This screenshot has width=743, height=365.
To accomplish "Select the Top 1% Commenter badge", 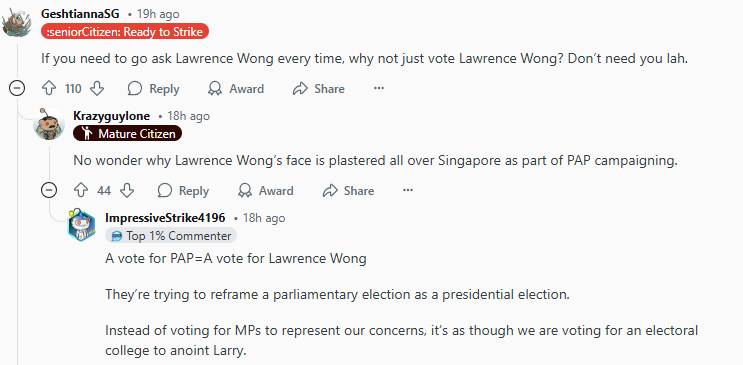I will point(171,236).
